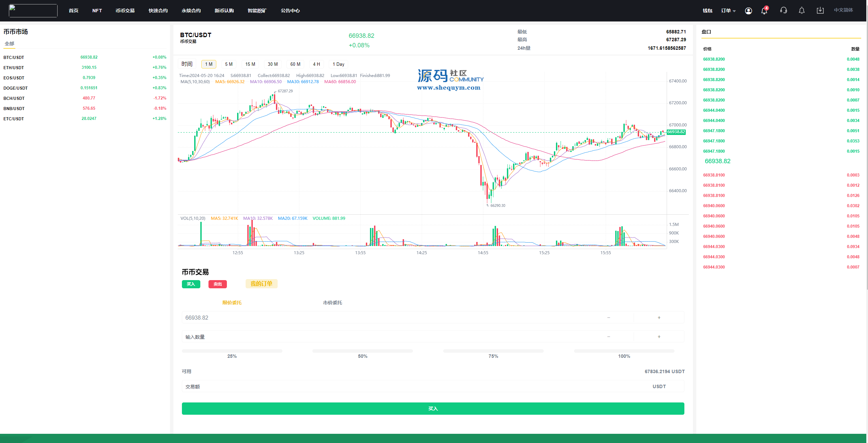
Task: Select the 5 M chart interval
Action: coord(229,64)
